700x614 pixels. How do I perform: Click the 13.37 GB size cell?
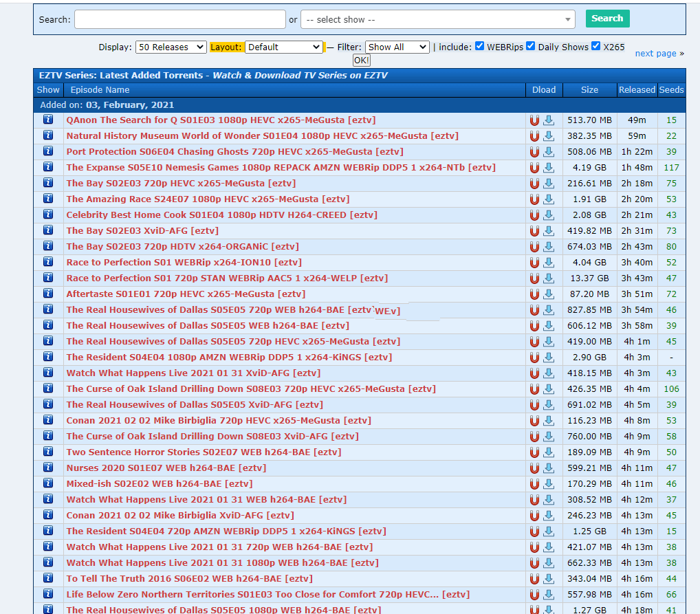click(x=590, y=278)
